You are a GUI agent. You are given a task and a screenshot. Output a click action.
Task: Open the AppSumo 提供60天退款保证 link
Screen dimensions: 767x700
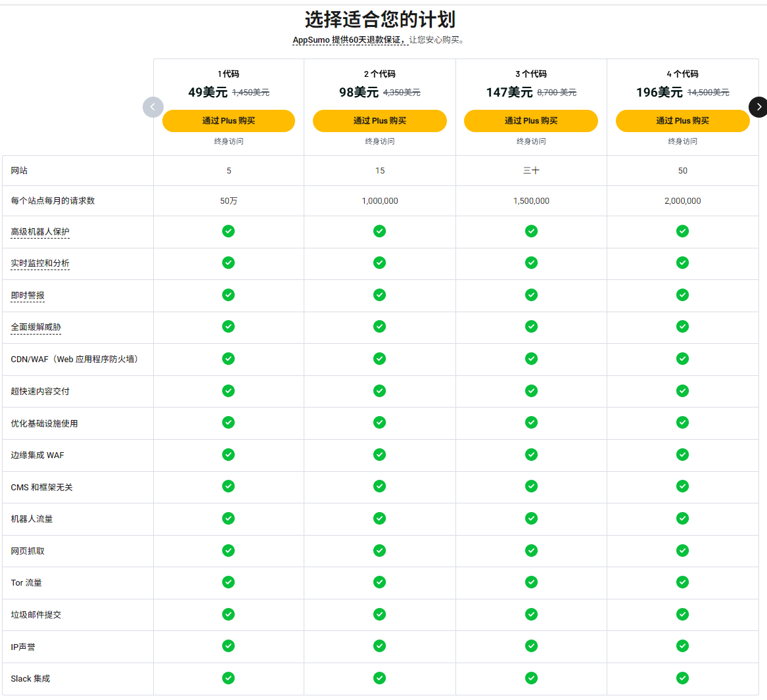pos(350,40)
